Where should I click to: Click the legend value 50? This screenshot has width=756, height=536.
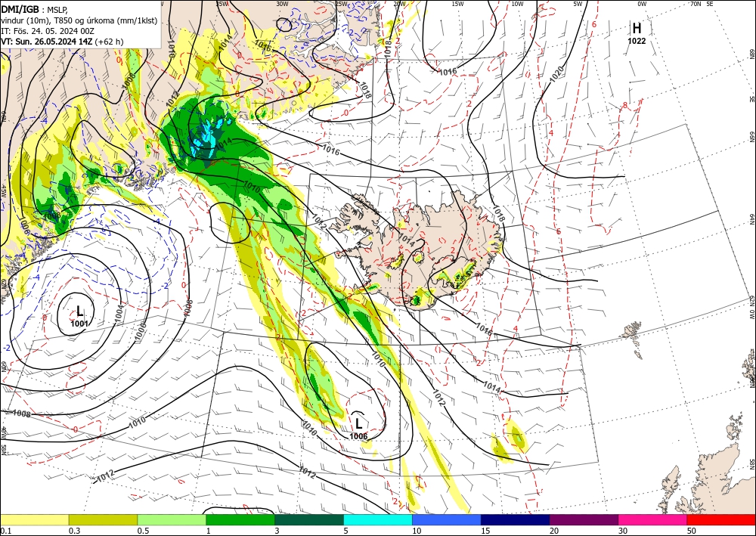692,531
